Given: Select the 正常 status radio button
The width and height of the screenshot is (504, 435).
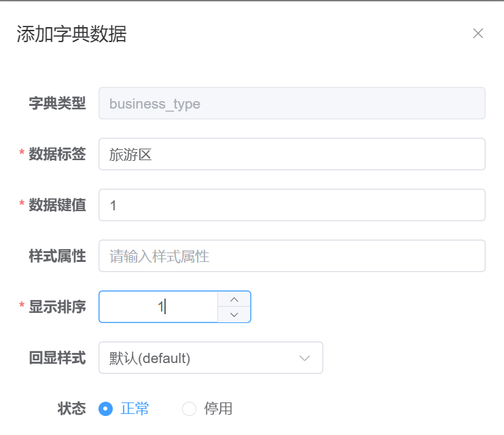Looking at the screenshot, I should pos(105,409).
